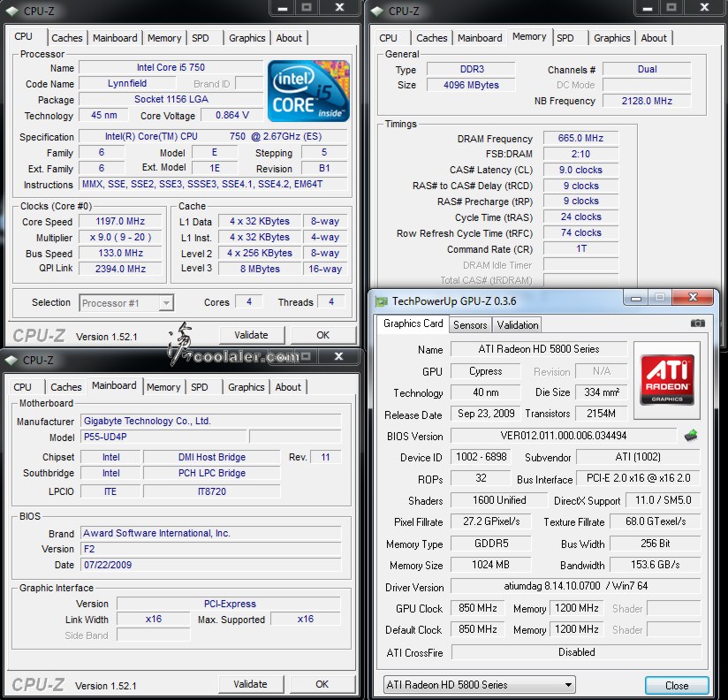Click OK in the CPU-Z mainboard window
Image resolution: width=728 pixels, height=700 pixels.
(x=322, y=684)
